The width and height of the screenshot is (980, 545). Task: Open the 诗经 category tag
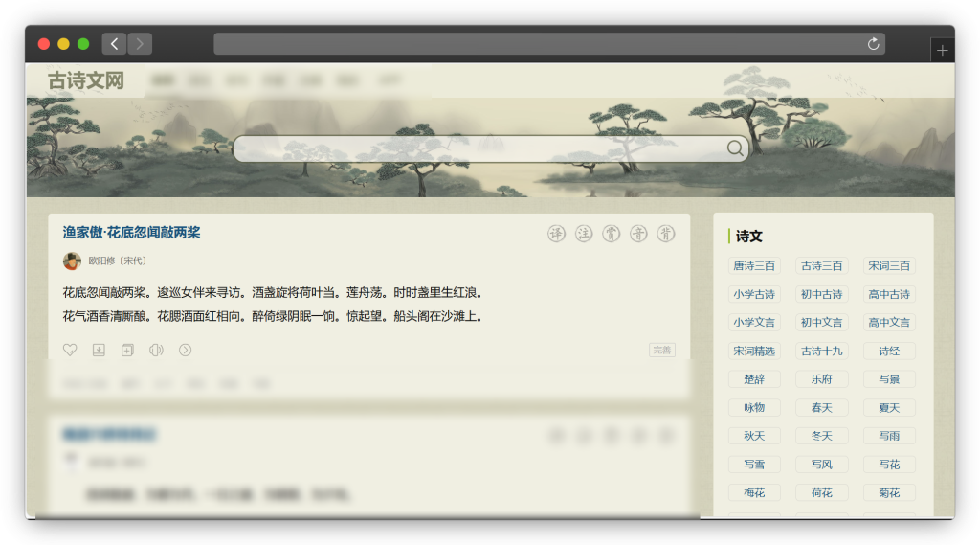point(888,351)
